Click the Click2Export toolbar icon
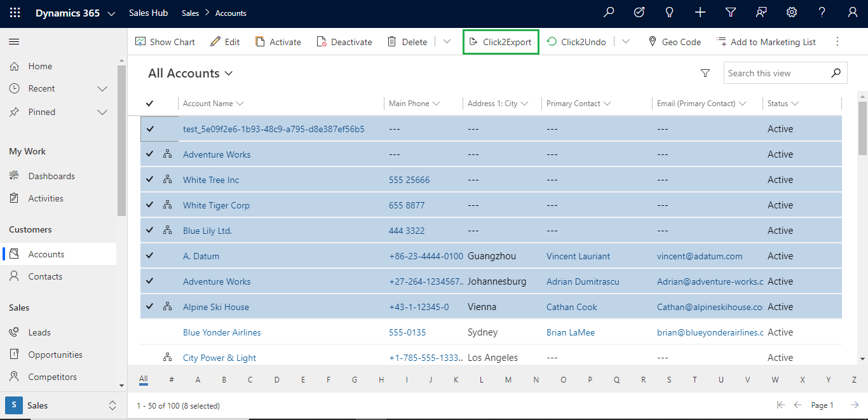This screenshot has width=868, height=420. (x=500, y=41)
